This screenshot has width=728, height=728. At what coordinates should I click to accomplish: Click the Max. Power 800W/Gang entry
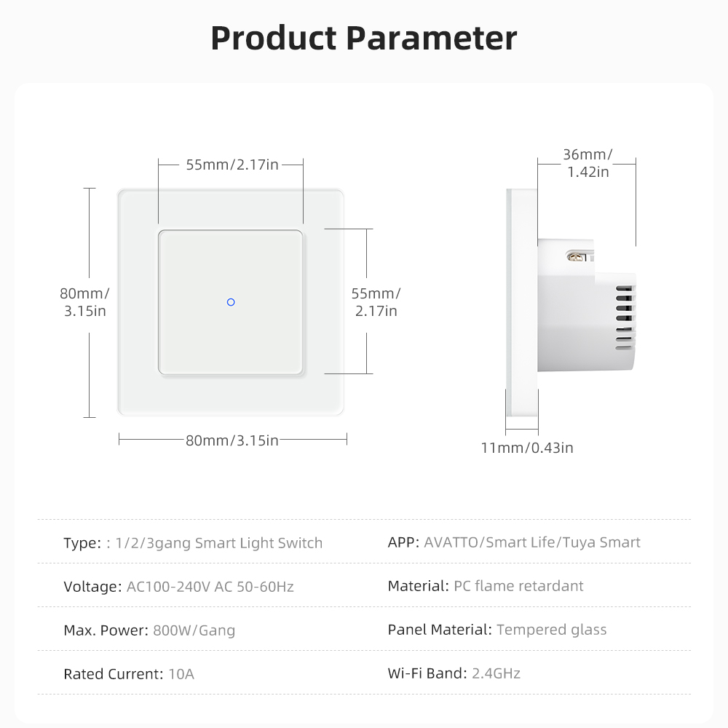coord(149,630)
